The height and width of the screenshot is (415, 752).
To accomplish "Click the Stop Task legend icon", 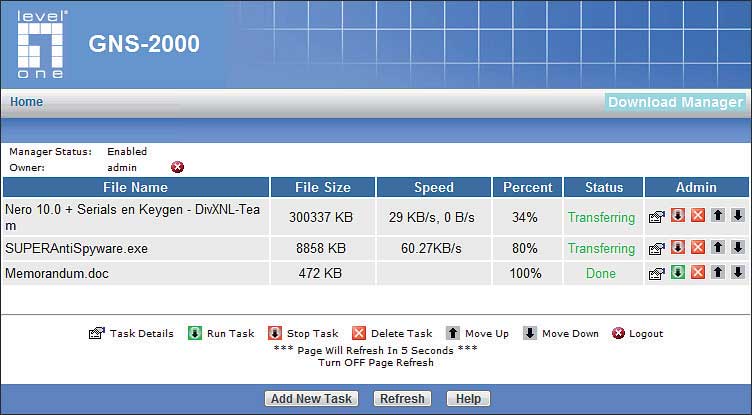I will (275, 333).
